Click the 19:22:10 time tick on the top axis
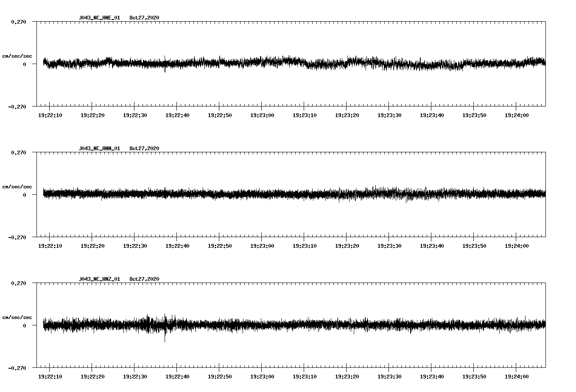576x392 pixels. 50,115
